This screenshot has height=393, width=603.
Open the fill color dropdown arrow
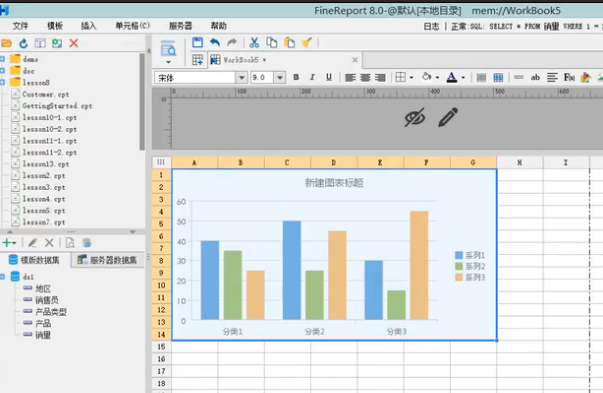pos(437,78)
